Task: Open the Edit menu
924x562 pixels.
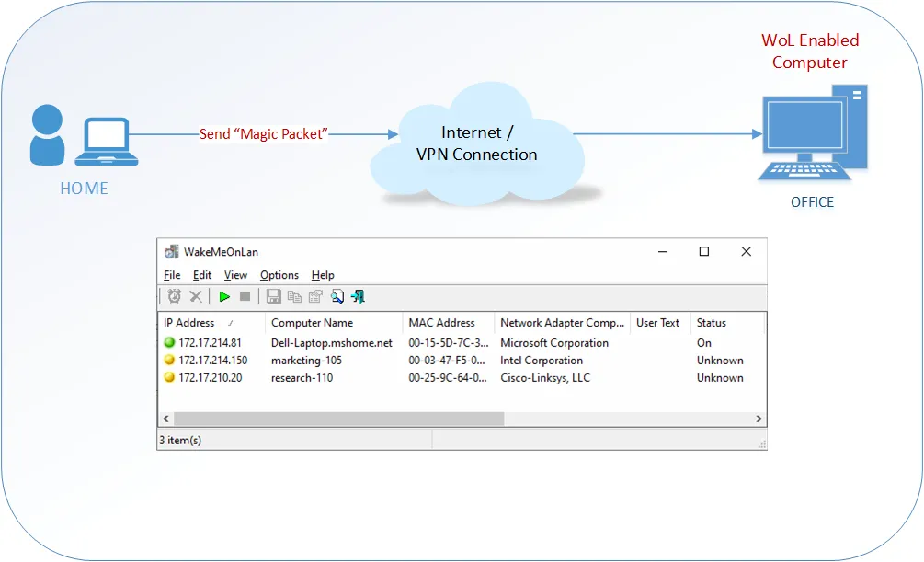Action: click(202, 275)
